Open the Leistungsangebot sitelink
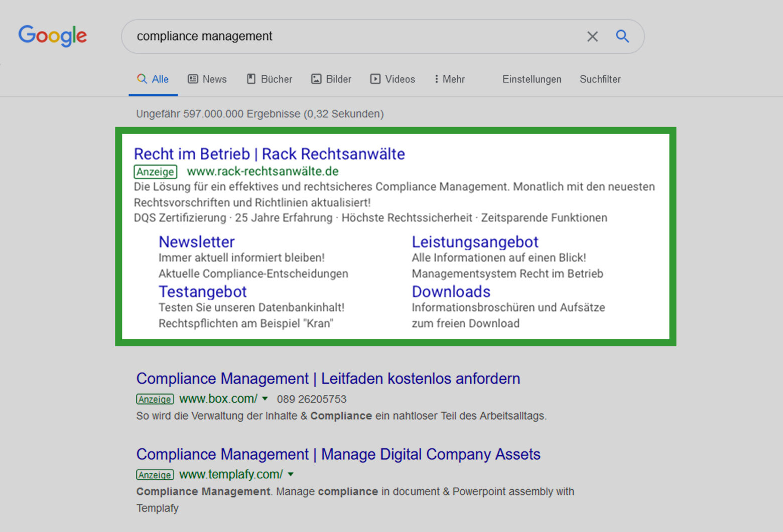Viewport: 783px width, 532px height. point(475,242)
